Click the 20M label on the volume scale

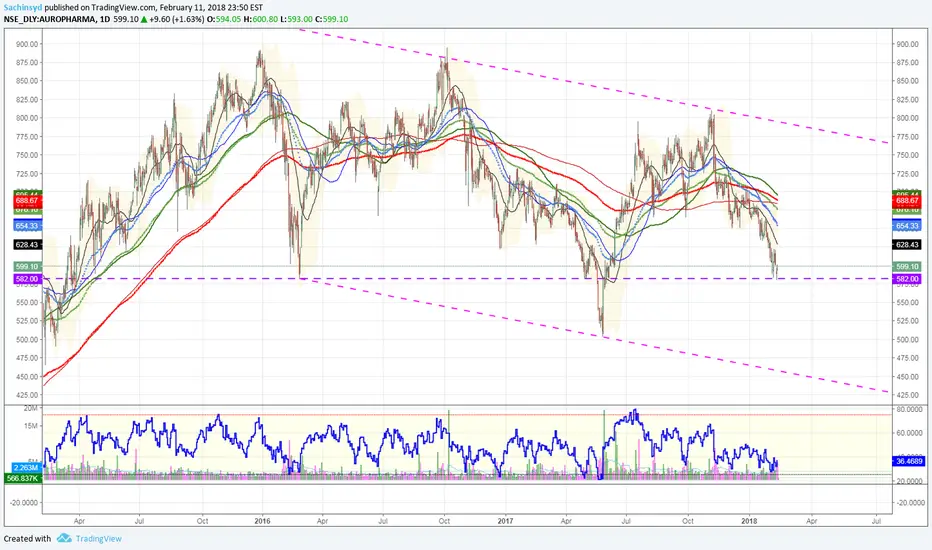(x=31, y=408)
